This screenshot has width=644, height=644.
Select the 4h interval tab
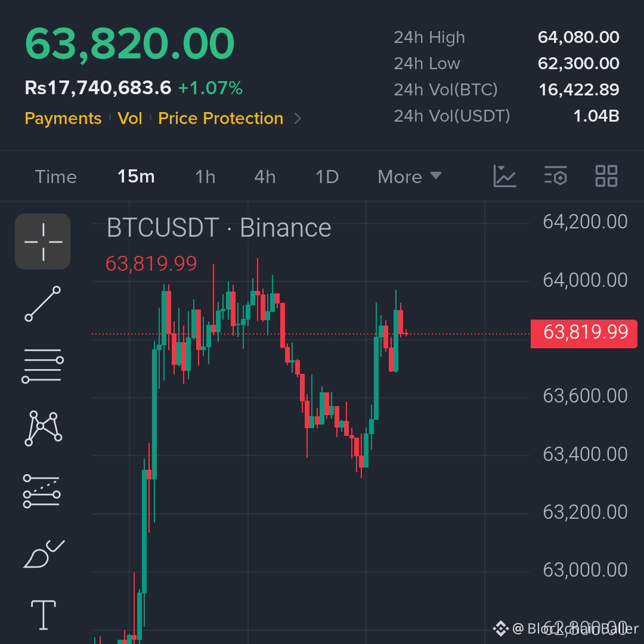coord(265,177)
